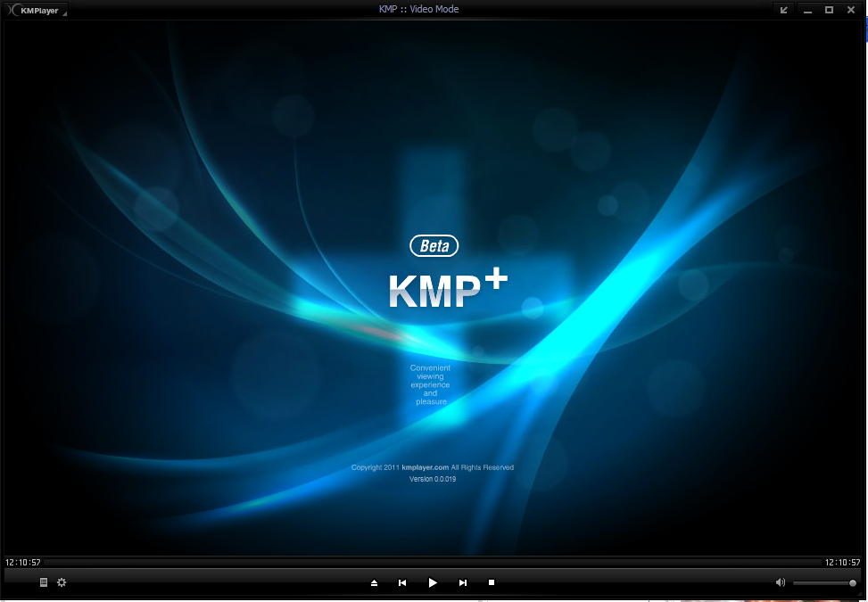Open the playlist editor icon
This screenshot has width=868, height=602.
pyautogui.click(x=44, y=582)
